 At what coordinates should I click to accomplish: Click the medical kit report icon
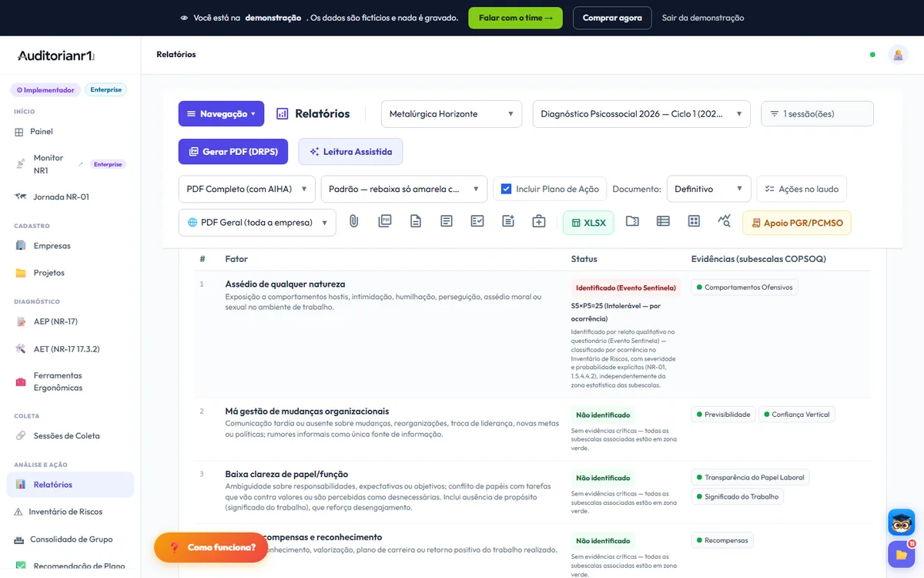539,222
